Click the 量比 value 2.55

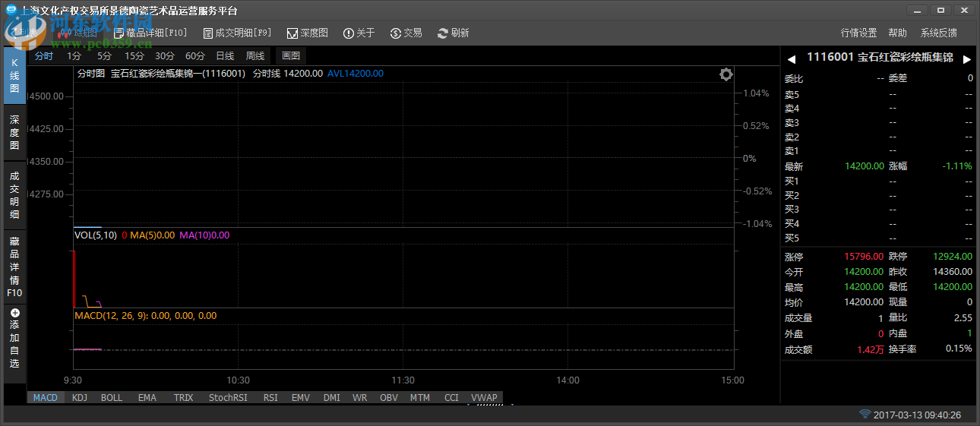click(963, 318)
